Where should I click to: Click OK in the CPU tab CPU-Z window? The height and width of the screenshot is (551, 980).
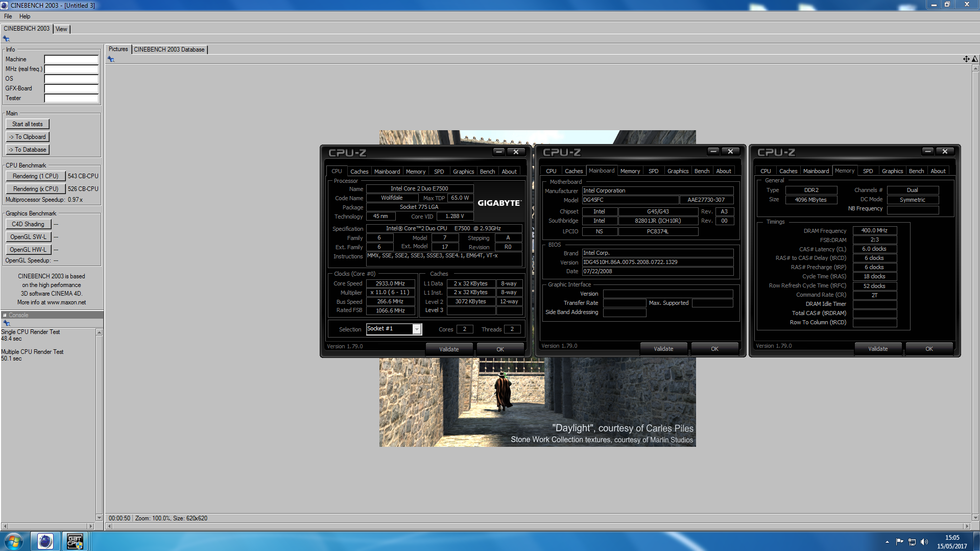coord(500,349)
